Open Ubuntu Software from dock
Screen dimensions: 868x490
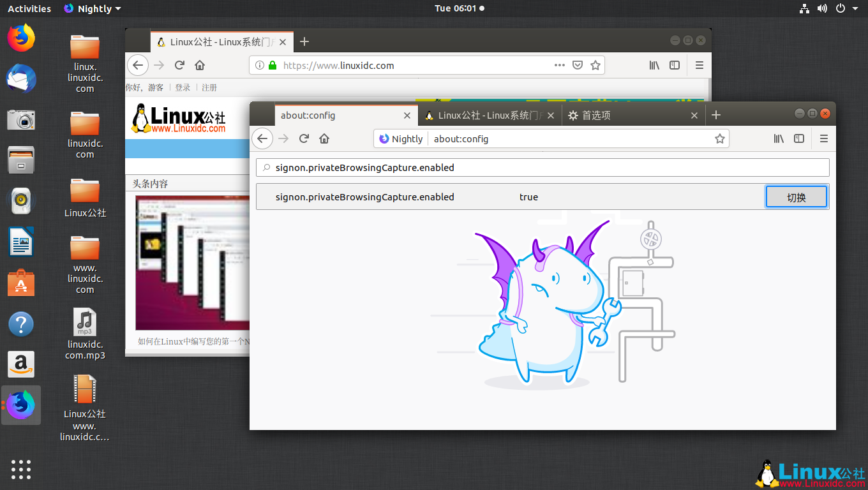(21, 283)
